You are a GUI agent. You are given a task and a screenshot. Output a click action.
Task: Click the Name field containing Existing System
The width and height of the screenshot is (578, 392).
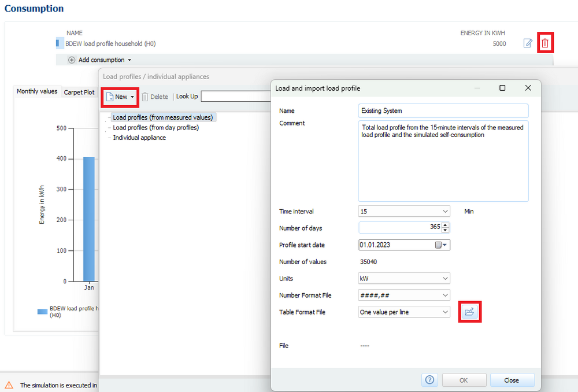pos(443,110)
